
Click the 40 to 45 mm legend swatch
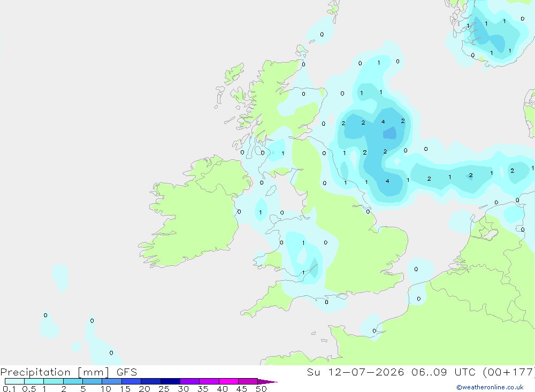click(x=228, y=381)
